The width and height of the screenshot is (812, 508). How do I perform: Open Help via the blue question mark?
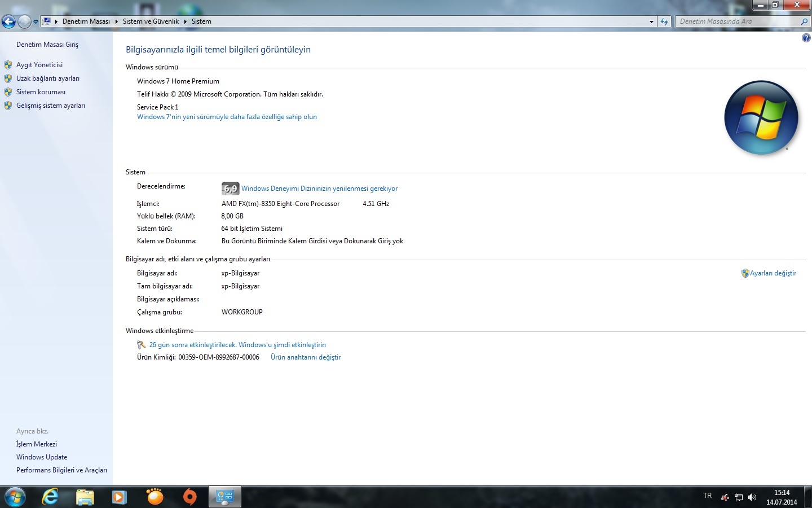click(806, 38)
